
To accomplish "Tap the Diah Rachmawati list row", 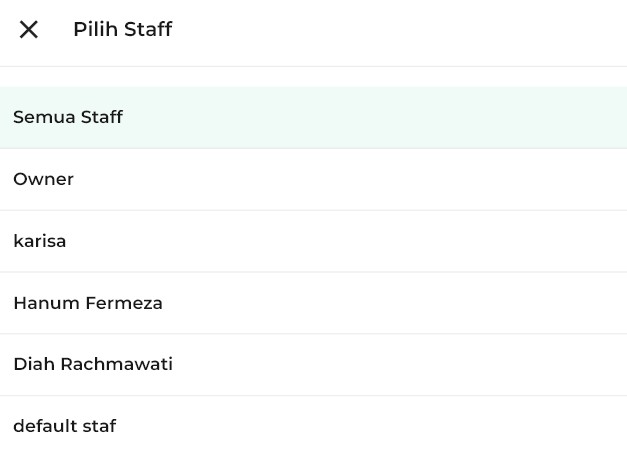I will coord(313,364).
